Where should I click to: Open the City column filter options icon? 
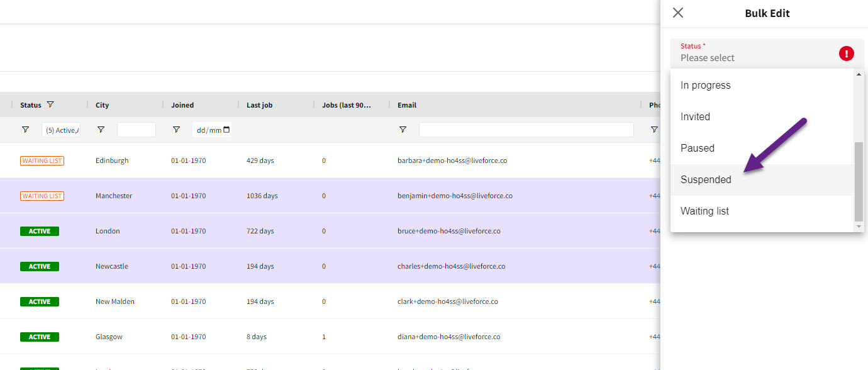101,130
